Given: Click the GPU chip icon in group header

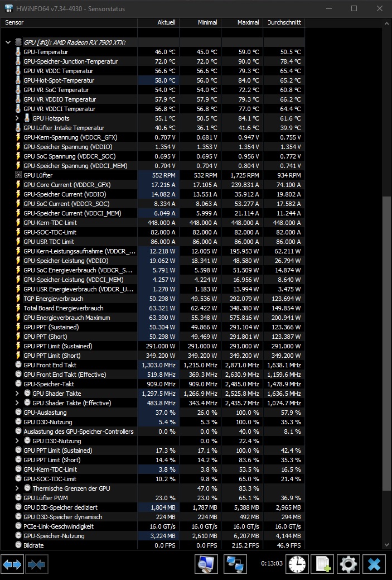Looking at the screenshot, I should pos(18,42).
